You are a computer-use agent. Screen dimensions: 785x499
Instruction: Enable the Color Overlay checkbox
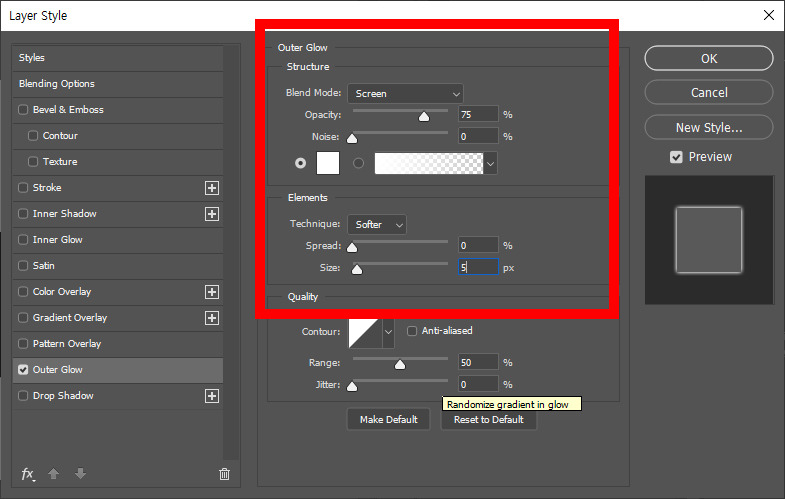point(23,292)
